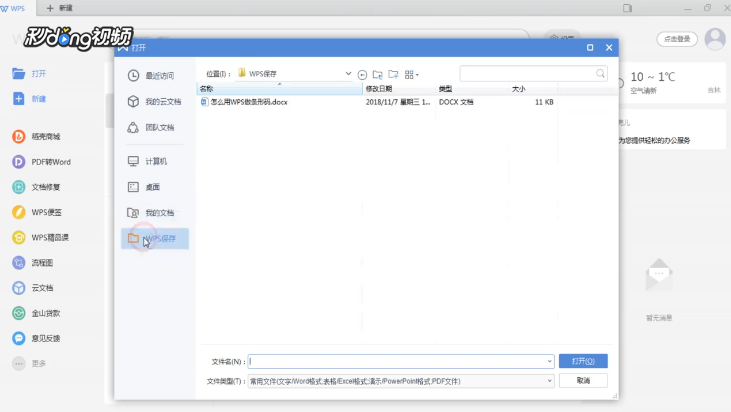
Task: Open PDF转Word tool in sidebar
Action: coord(41,162)
